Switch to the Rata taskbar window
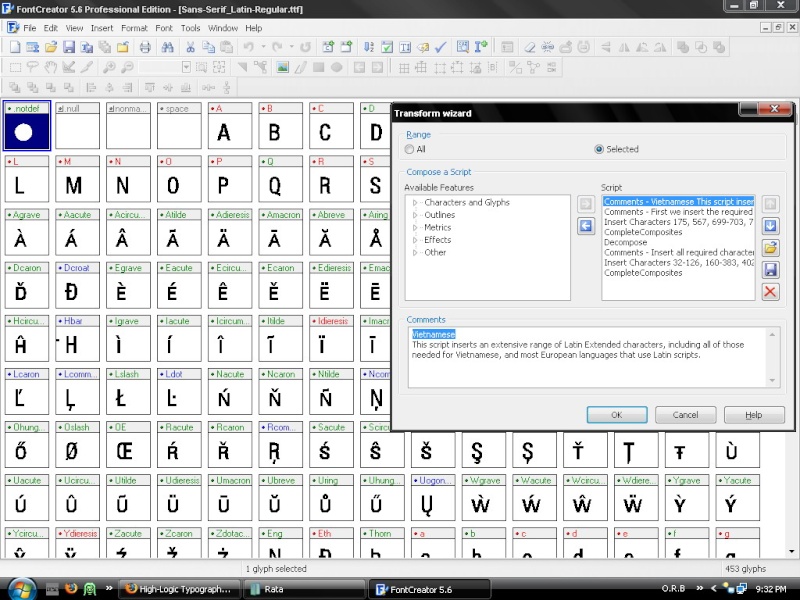Viewport: 800px width, 600px height. [x=273, y=589]
